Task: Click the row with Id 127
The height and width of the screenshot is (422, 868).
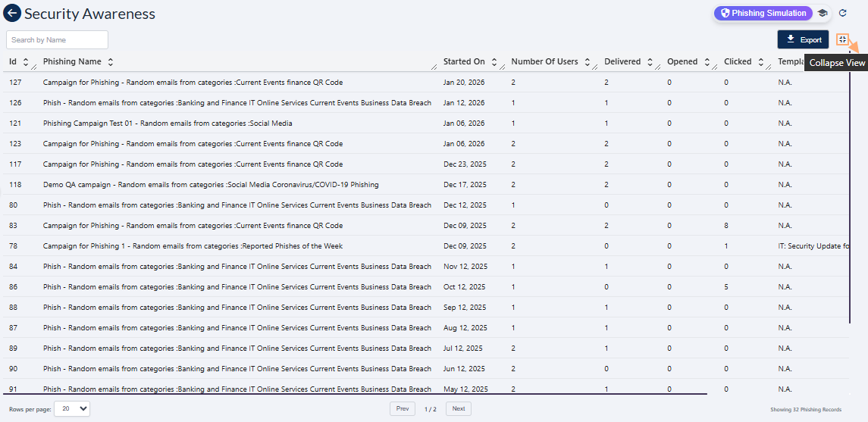Action: [x=426, y=83]
